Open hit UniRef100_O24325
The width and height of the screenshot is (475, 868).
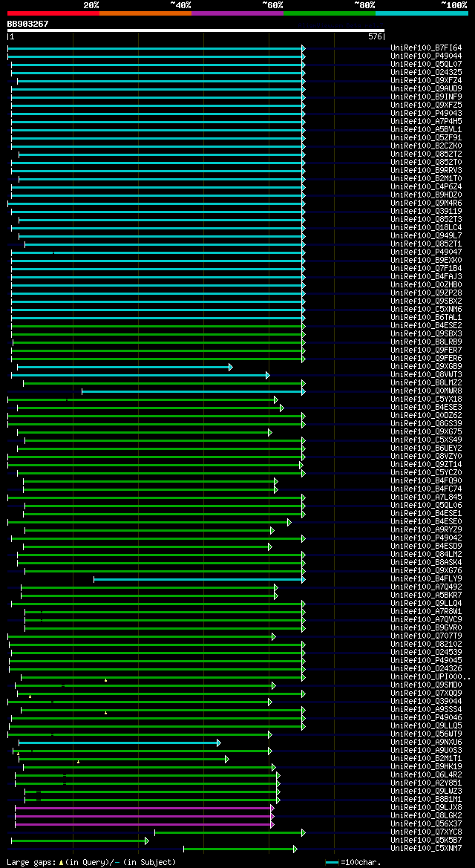[x=426, y=73]
